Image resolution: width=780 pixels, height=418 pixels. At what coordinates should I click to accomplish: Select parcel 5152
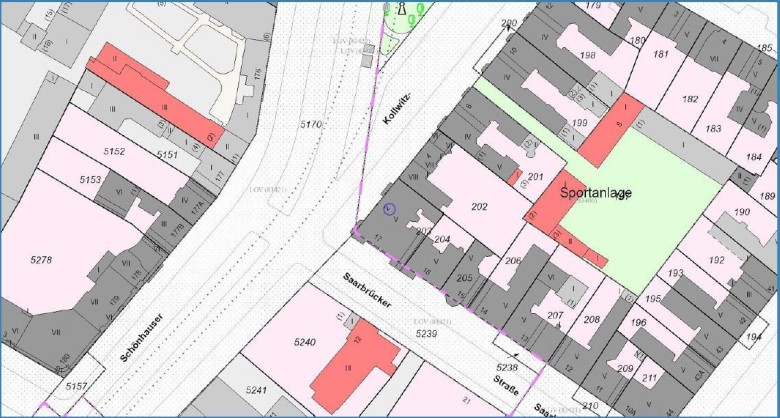[114, 151]
